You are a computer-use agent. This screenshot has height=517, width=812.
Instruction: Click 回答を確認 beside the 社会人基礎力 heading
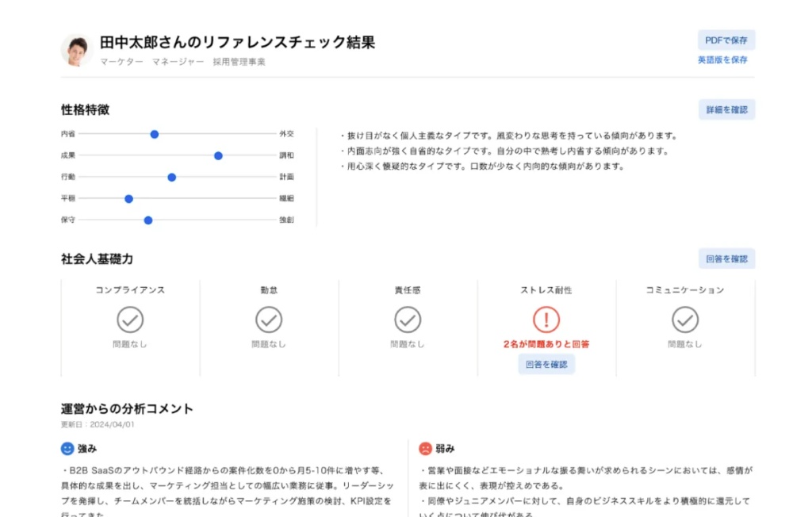[x=726, y=258]
